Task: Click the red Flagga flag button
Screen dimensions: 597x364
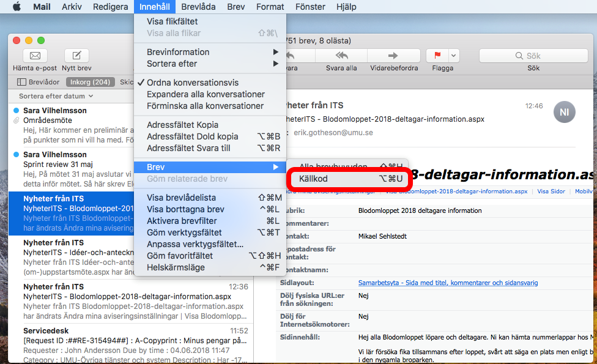Action: coord(437,56)
